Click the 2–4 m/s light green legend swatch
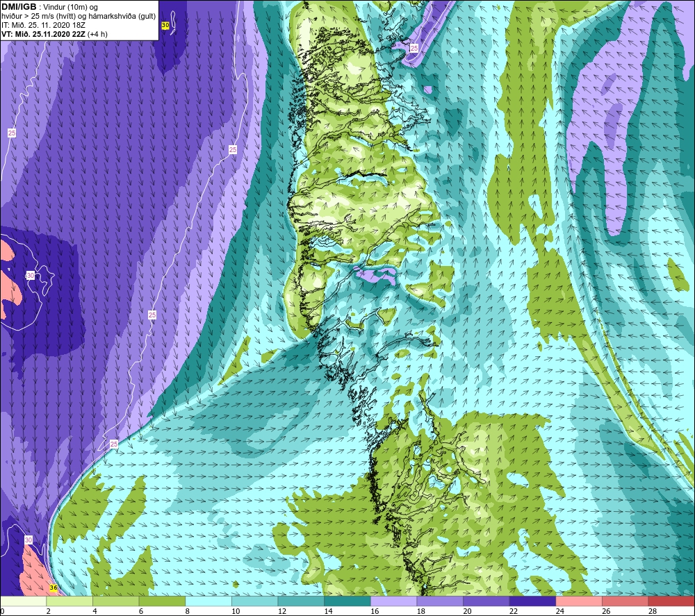 [x=69, y=601]
